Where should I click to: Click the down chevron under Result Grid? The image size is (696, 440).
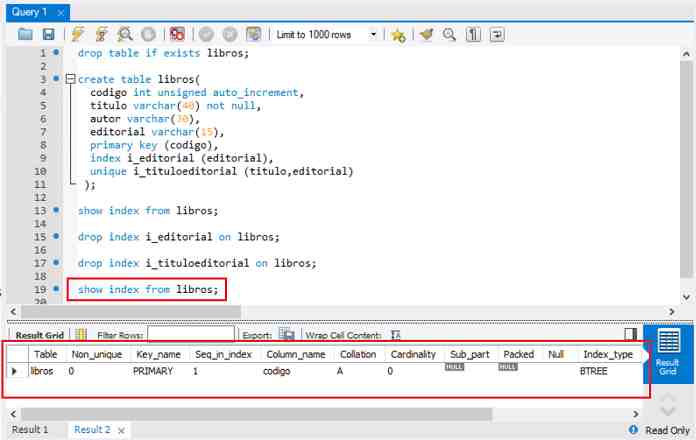click(x=667, y=411)
